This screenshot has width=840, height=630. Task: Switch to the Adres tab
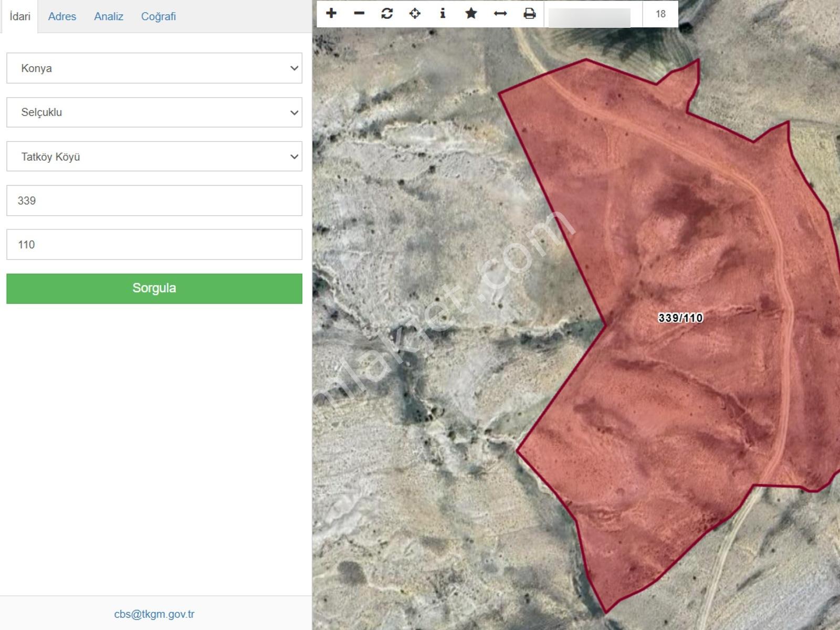point(62,16)
